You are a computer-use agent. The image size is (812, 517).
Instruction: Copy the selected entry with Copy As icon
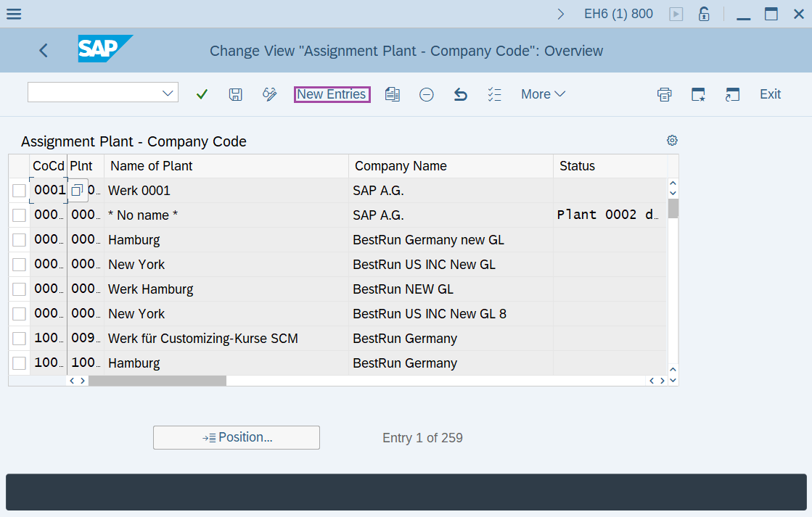(393, 94)
